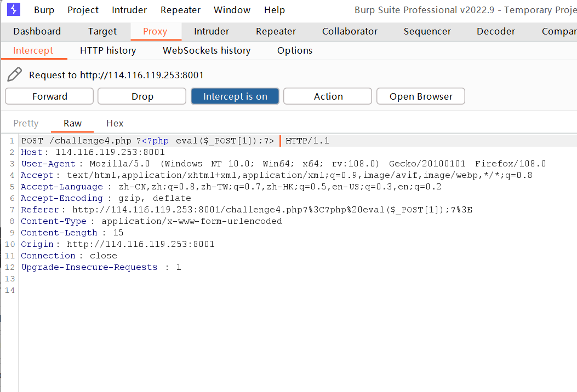577x392 pixels.
Task: Click the Content-Type header line
Action: (x=151, y=221)
